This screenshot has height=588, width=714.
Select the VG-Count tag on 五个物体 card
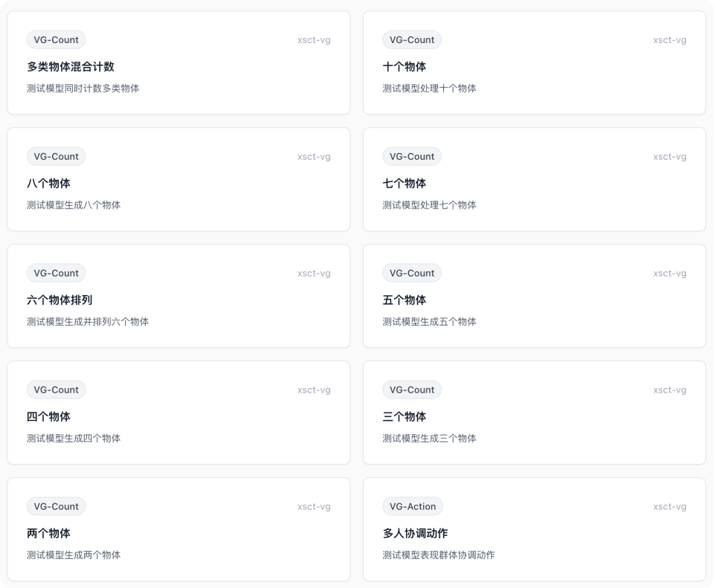click(x=411, y=273)
